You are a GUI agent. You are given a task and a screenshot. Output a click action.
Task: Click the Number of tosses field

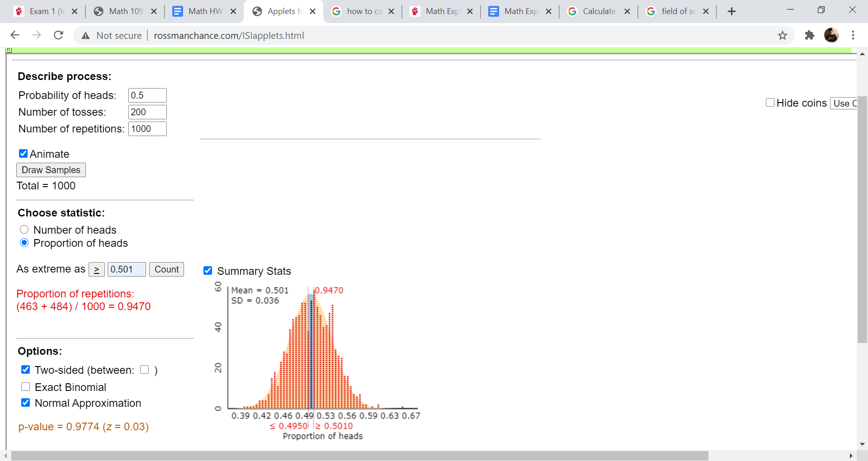148,112
